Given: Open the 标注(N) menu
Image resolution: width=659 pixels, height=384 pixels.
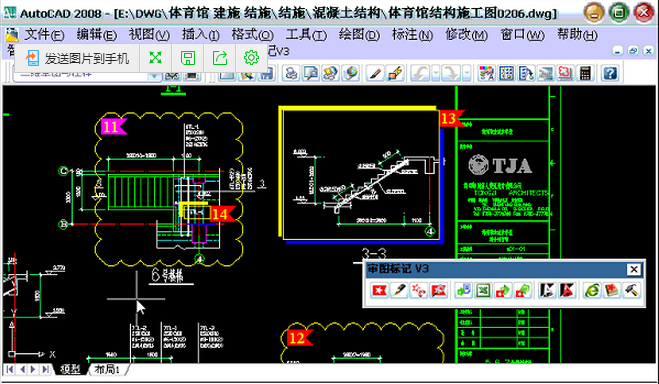Looking at the screenshot, I should (412, 34).
